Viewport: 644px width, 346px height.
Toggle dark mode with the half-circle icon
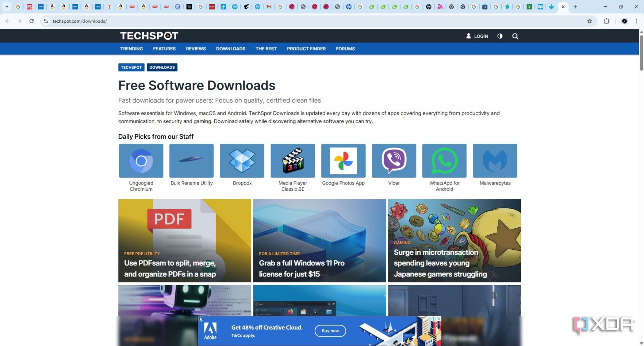[500, 36]
